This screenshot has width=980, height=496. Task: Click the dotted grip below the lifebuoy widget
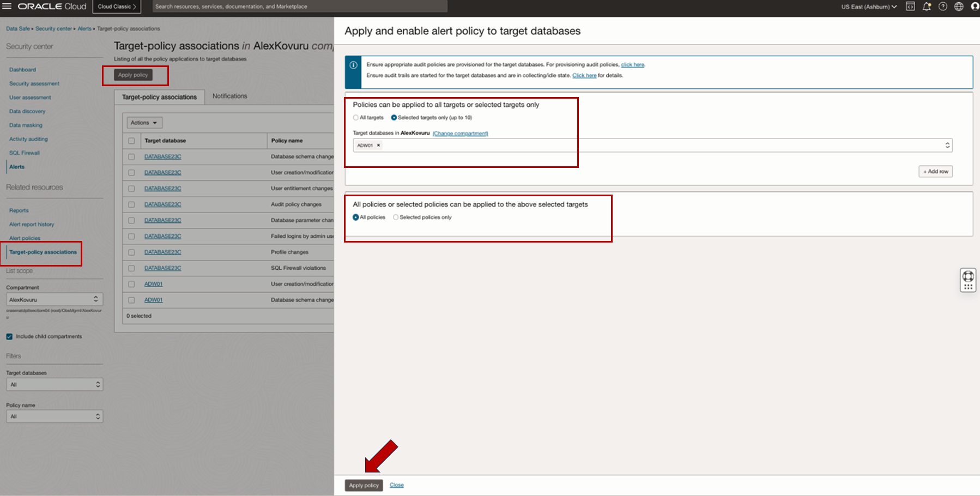point(968,287)
